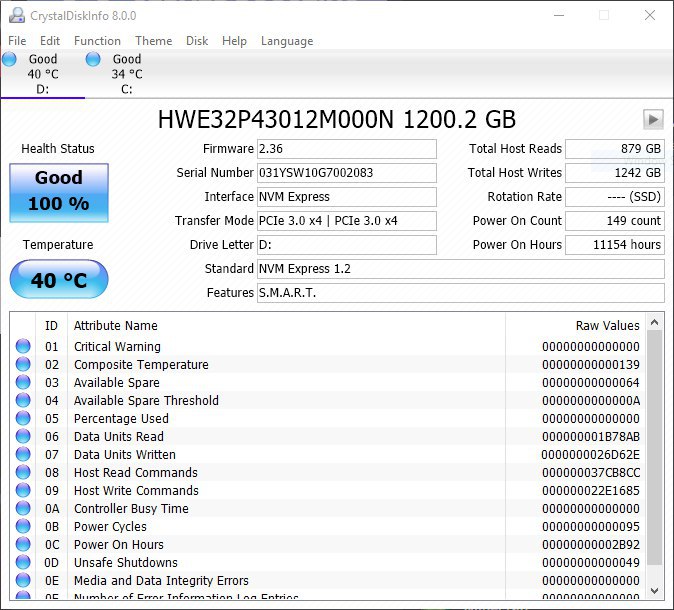Open the Disk menu
The image size is (674, 610).
(x=197, y=41)
